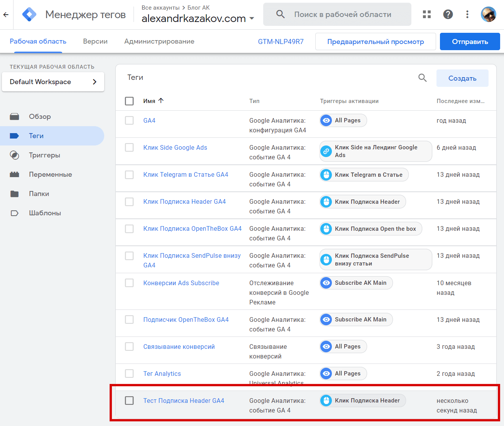Open the search icon in the Теги panel
This screenshot has height=426, width=504.
tap(422, 78)
